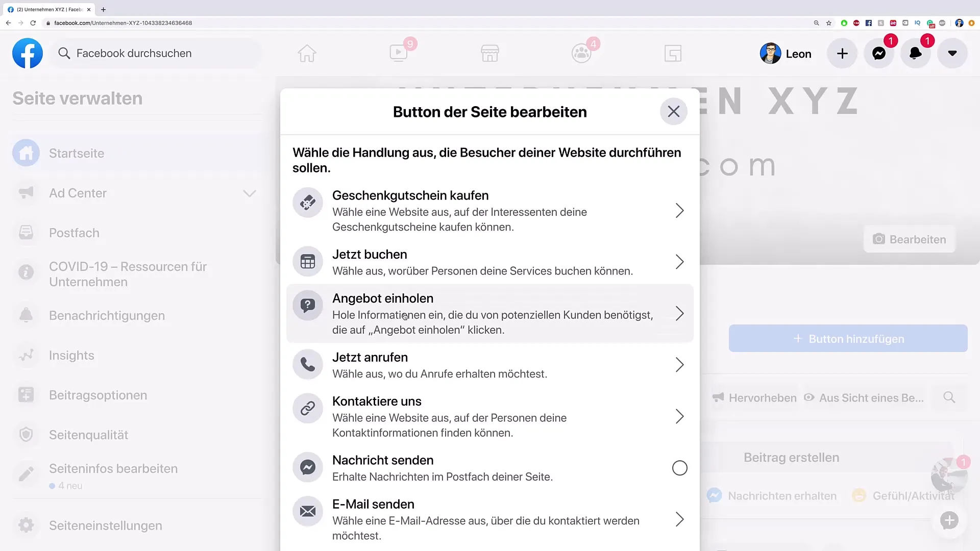The image size is (980, 551).
Task: Open the Ad Center dropdown
Action: click(x=250, y=193)
